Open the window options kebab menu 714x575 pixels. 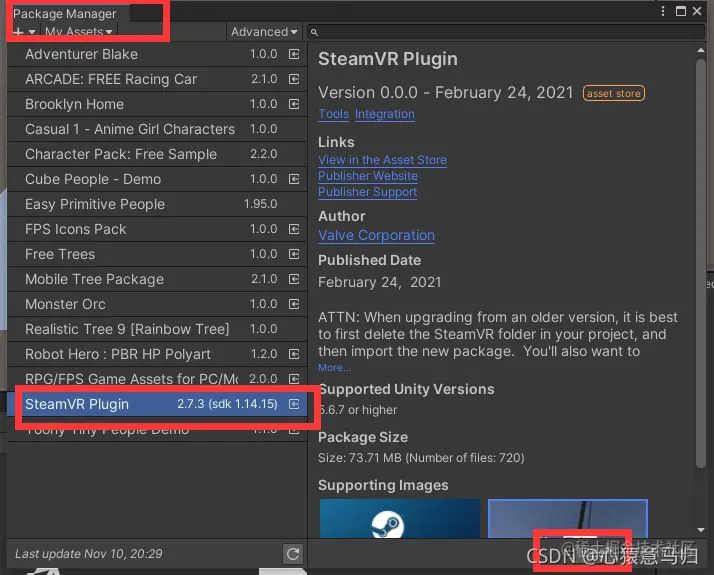[663, 11]
